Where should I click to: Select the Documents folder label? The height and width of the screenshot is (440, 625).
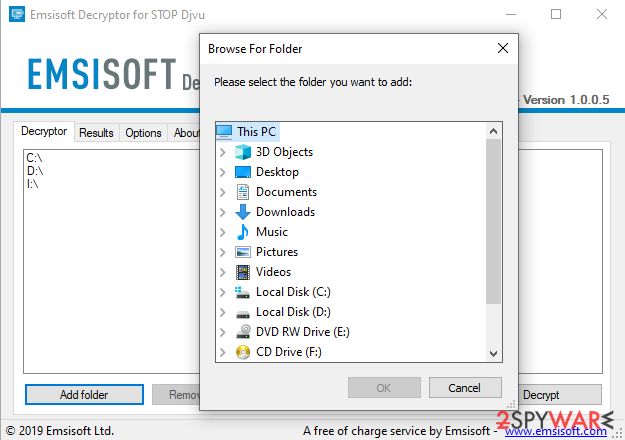(x=286, y=192)
